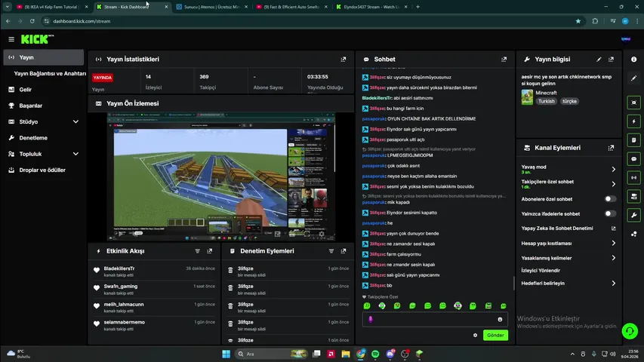Open the Windows Start menu
Viewport: 644px width, 362px height.
pos(226,354)
